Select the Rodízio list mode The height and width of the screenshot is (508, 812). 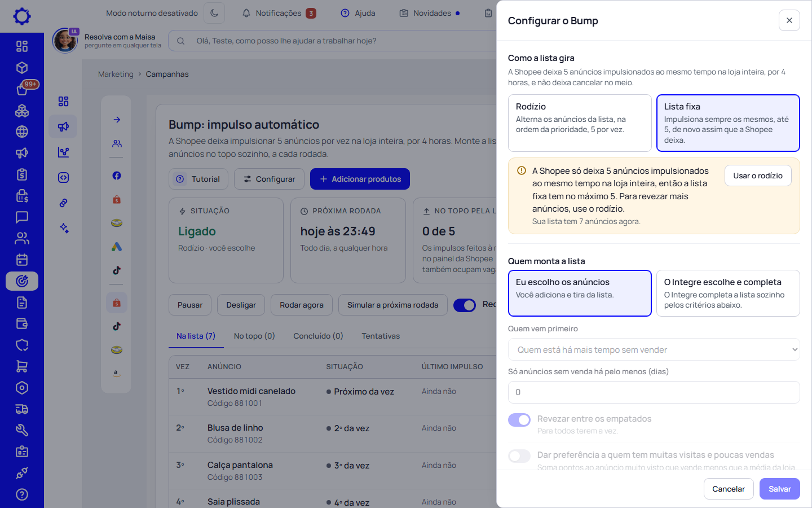[x=580, y=123]
